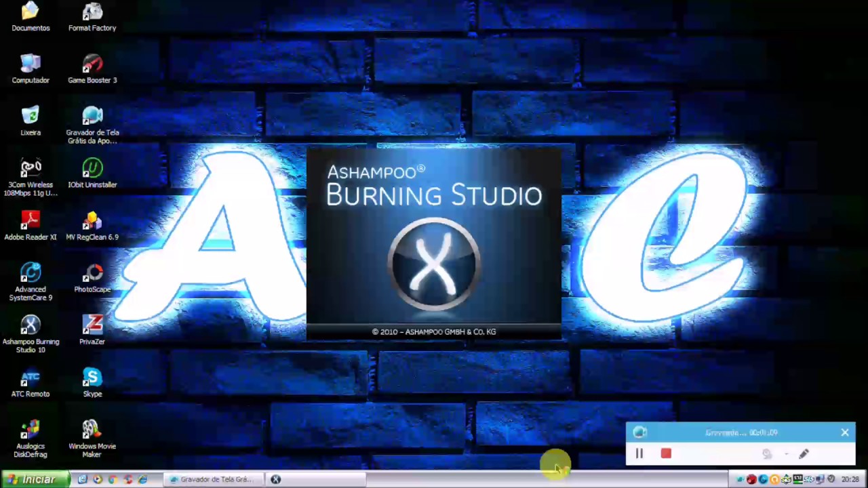Click the recording timer text on recorder bar
The width and height of the screenshot is (868, 488).
(x=741, y=432)
